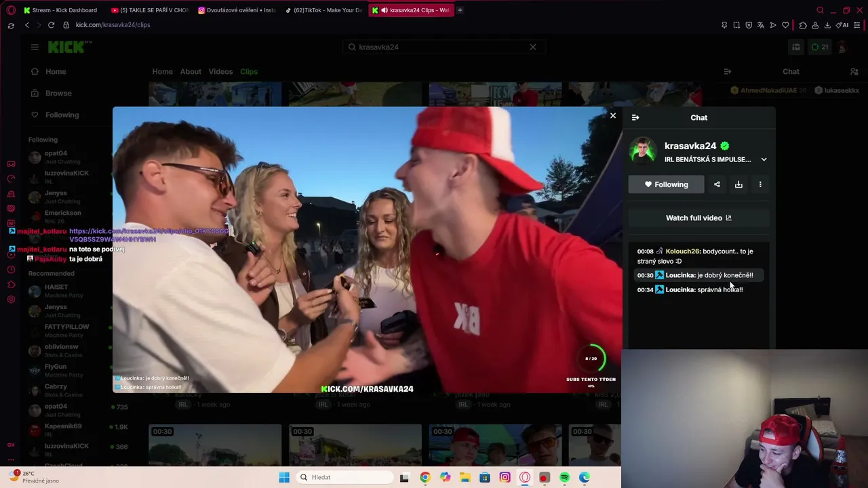Open Opera sidebar history clock icon
868x488 pixels.
click(11, 270)
